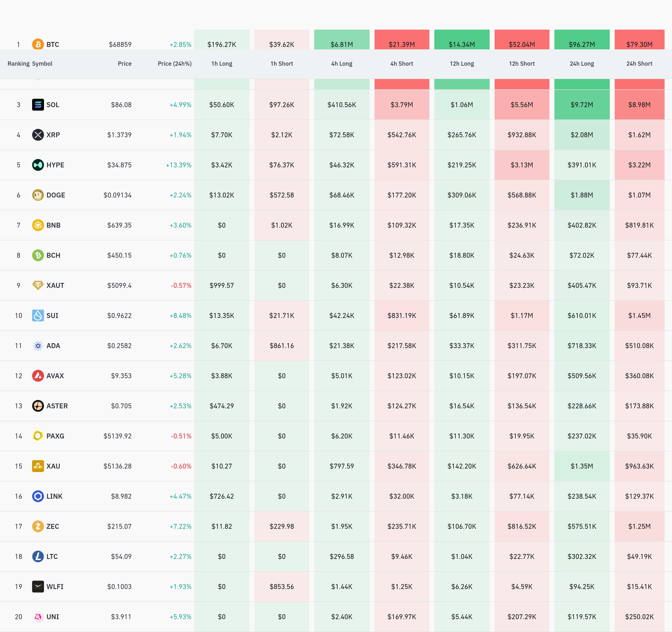Sort by Ranking column header

click(18, 63)
